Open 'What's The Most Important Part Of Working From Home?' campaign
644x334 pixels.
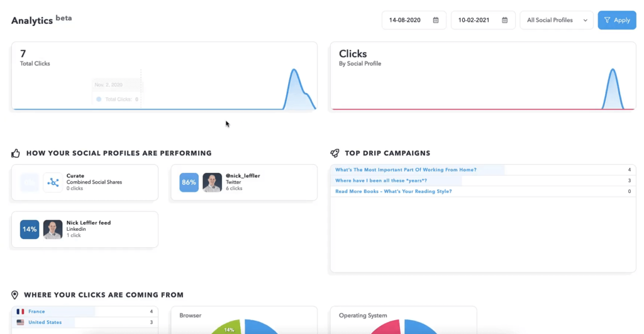pyautogui.click(x=406, y=170)
